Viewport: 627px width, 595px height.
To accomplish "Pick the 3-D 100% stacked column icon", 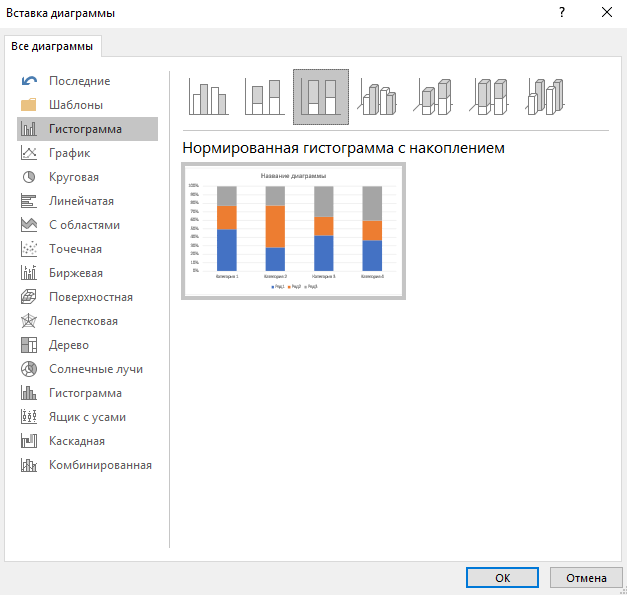I will click(x=491, y=98).
